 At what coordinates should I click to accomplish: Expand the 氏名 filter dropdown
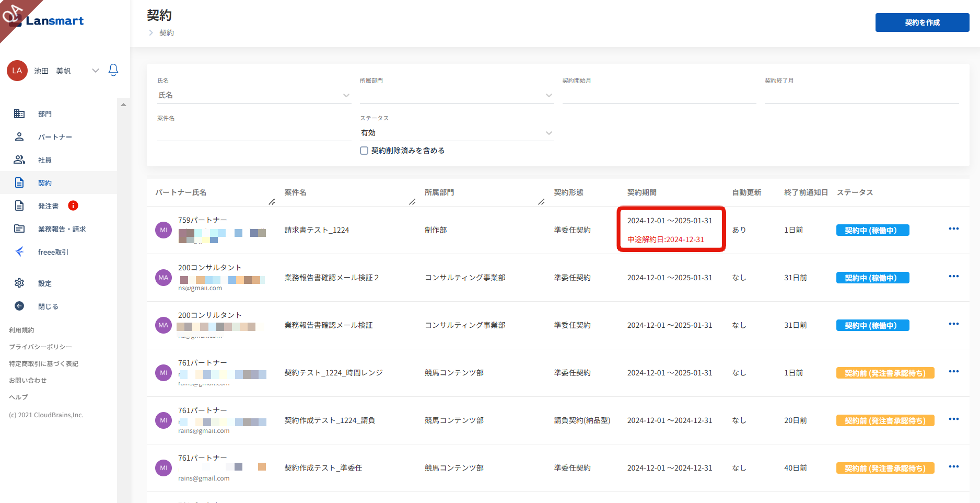coord(346,95)
